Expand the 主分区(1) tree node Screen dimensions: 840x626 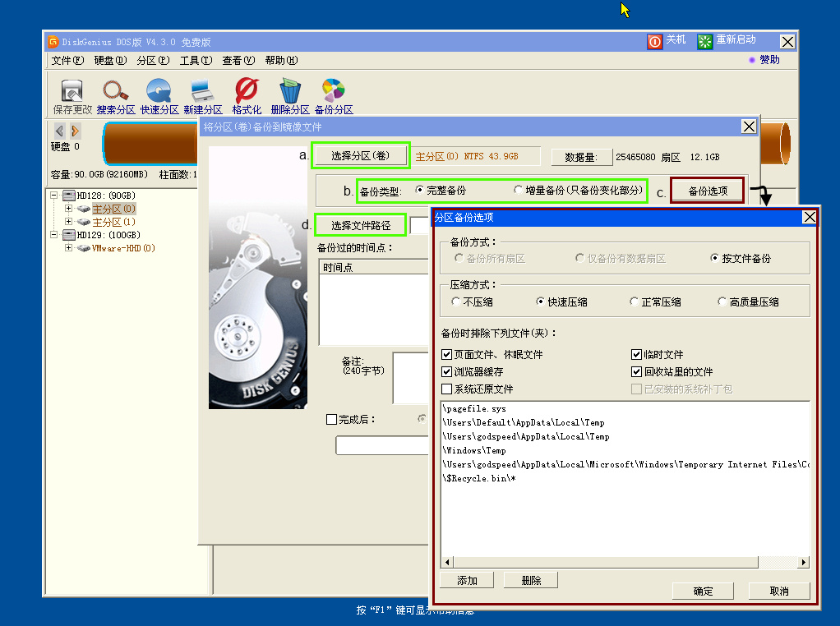click(x=68, y=222)
